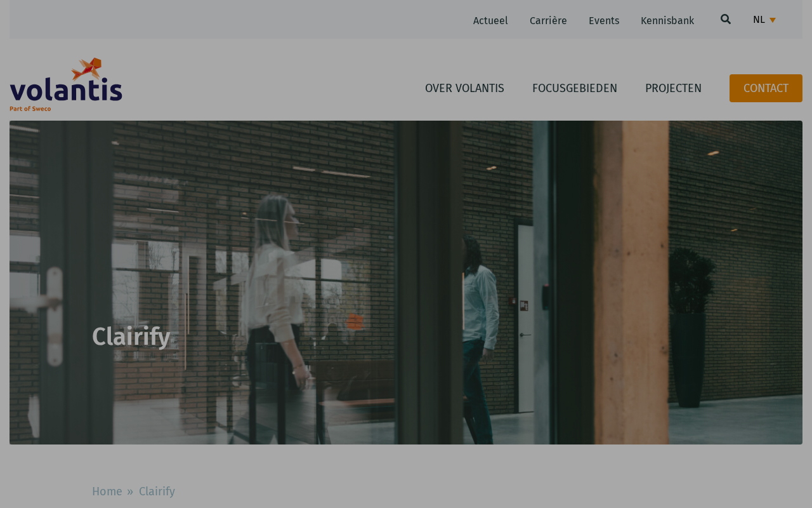
Task: Open the NL language selector
Action: tap(764, 20)
